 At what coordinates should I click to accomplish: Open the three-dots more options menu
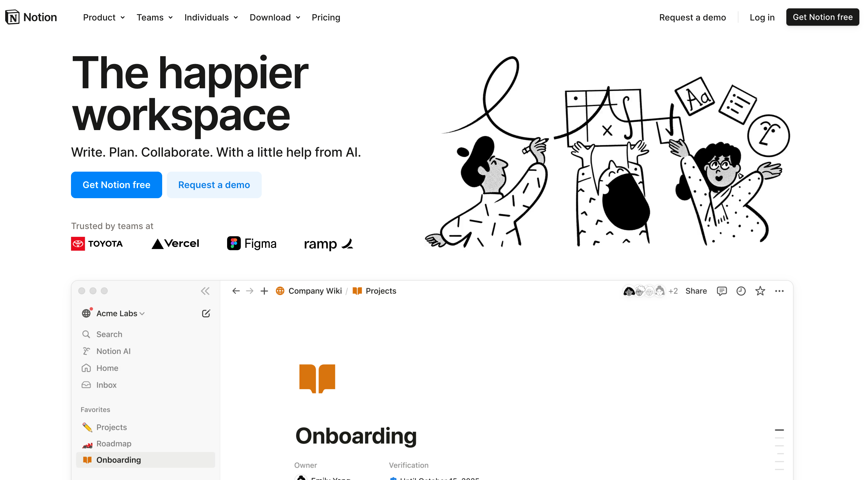[x=779, y=291]
